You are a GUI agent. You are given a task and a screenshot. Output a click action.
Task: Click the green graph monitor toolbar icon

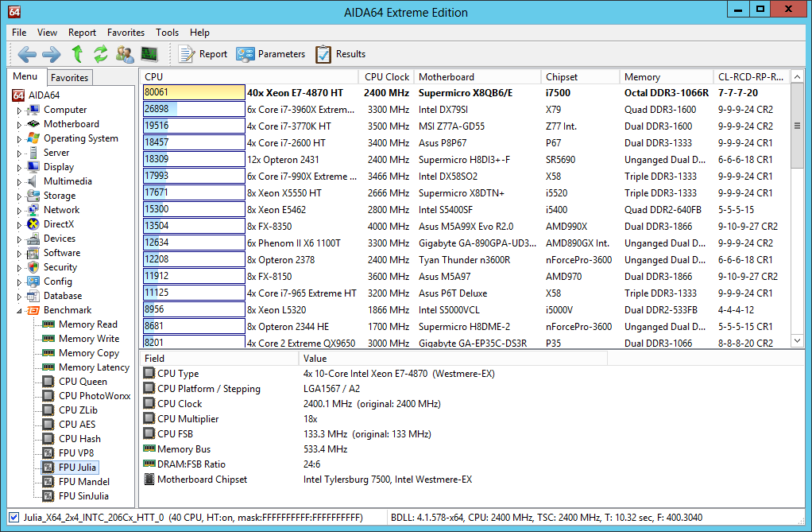pos(149,54)
